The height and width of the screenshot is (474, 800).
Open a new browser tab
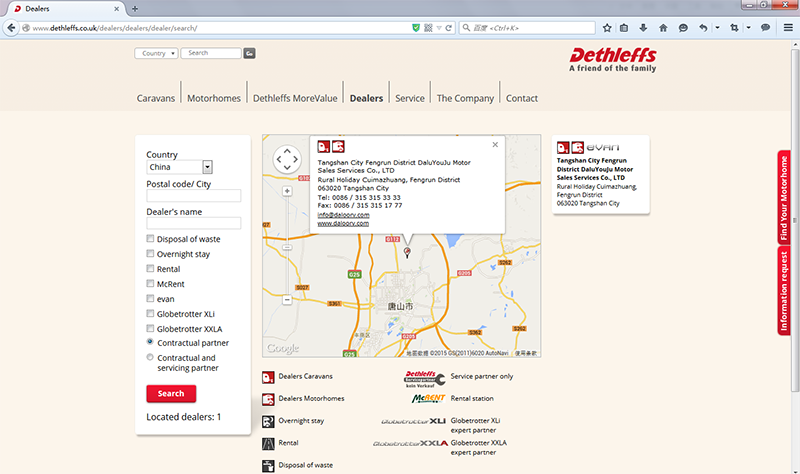point(135,9)
